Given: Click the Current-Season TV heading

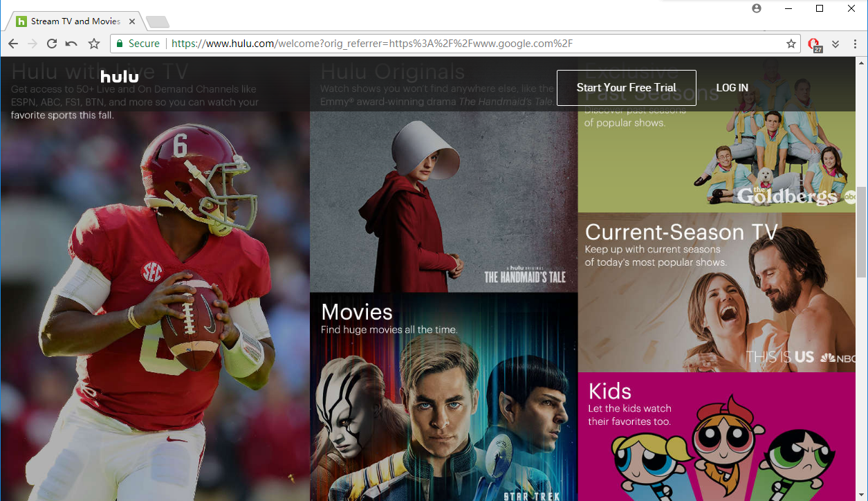Looking at the screenshot, I should (x=682, y=232).
